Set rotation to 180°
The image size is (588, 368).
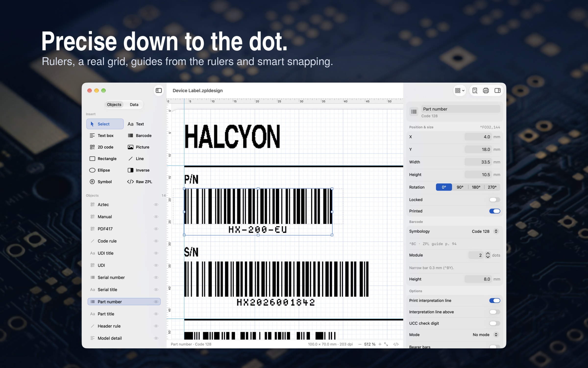coord(476,187)
